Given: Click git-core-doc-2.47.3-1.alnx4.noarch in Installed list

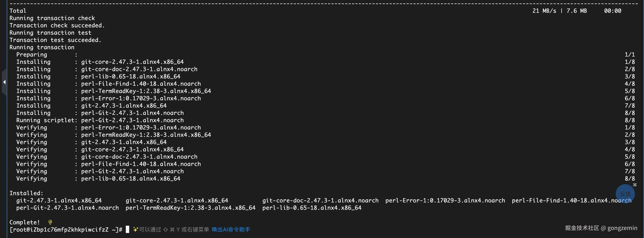Looking at the screenshot, I should click(320, 201).
